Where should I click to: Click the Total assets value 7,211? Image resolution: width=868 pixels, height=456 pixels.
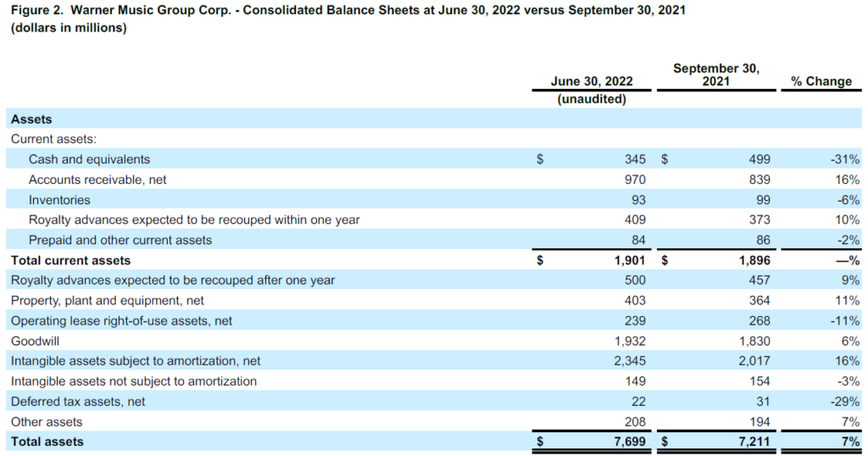[x=754, y=442]
